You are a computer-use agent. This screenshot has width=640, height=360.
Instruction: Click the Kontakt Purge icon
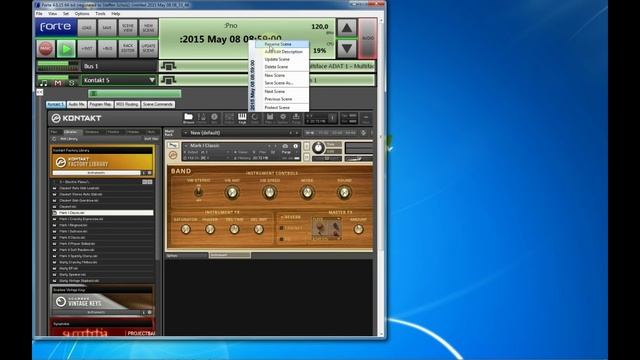(296, 118)
